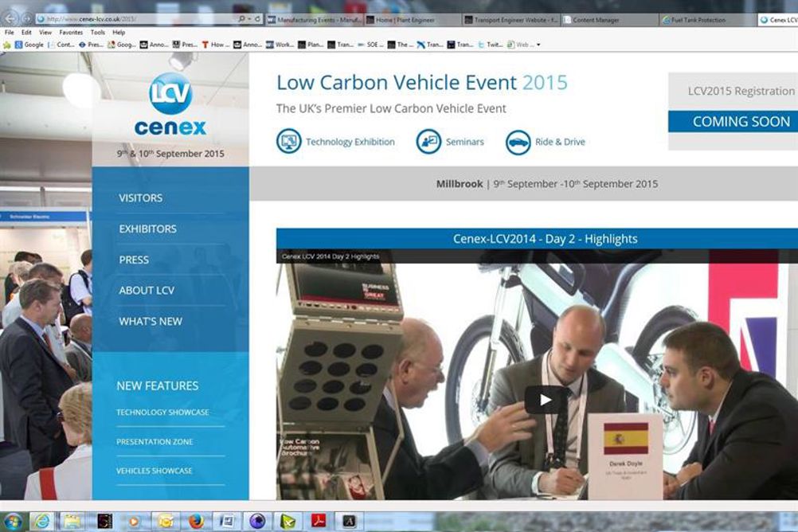798x532 pixels.
Task: Open the How... favorites bar bookmark
Action: [x=216, y=45]
